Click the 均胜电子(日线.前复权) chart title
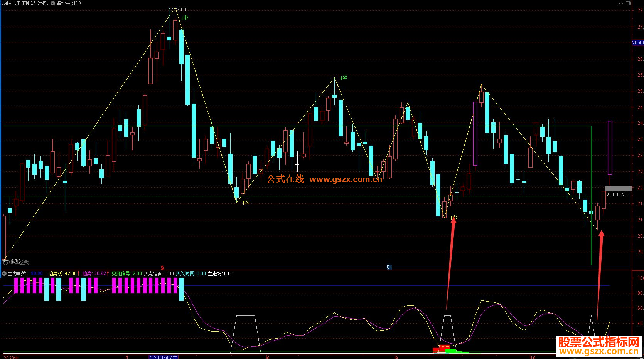The width and height of the screenshot is (644, 359). pos(25,3)
